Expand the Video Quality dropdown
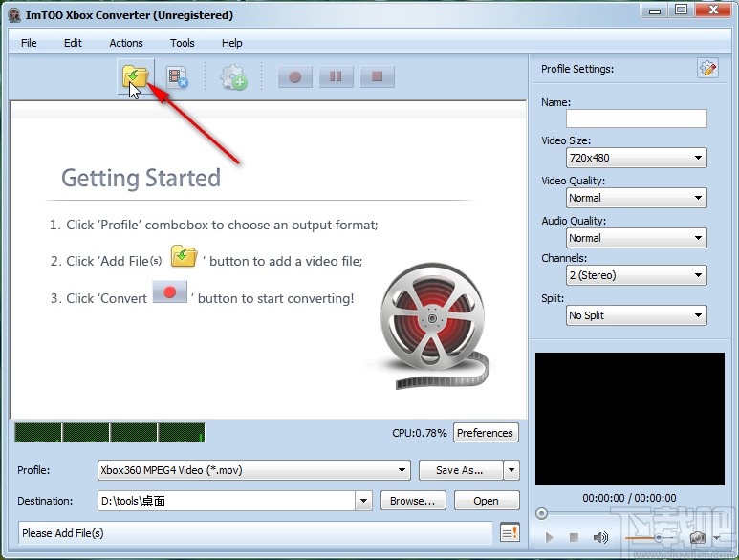The image size is (739, 560). (x=637, y=198)
